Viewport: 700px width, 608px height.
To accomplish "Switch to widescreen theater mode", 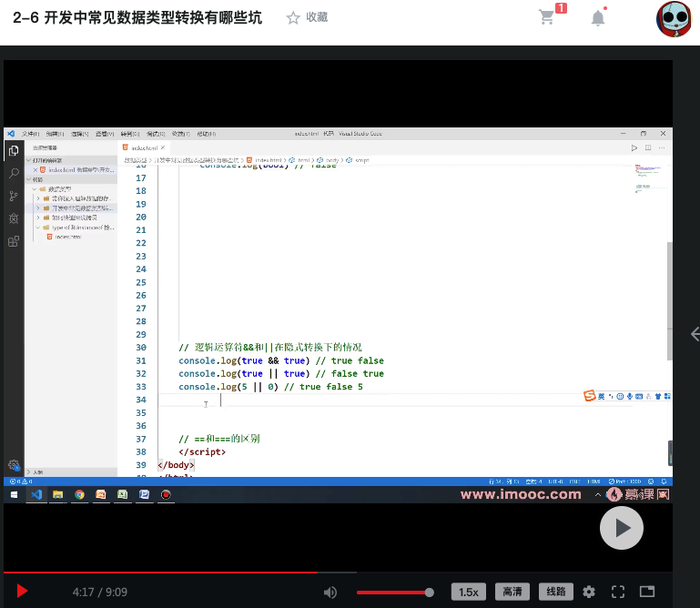I will click(x=647, y=592).
